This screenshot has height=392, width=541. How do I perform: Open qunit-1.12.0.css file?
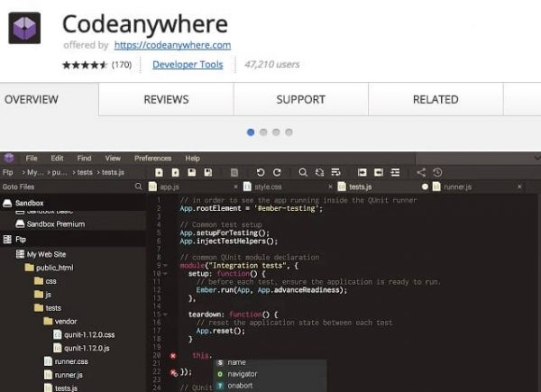(89, 334)
